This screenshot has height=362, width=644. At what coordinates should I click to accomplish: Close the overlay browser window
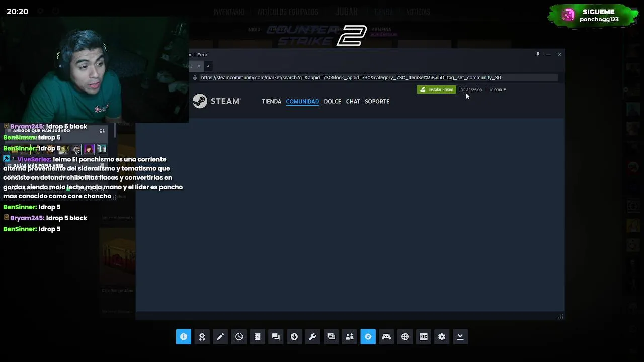(x=559, y=54)
